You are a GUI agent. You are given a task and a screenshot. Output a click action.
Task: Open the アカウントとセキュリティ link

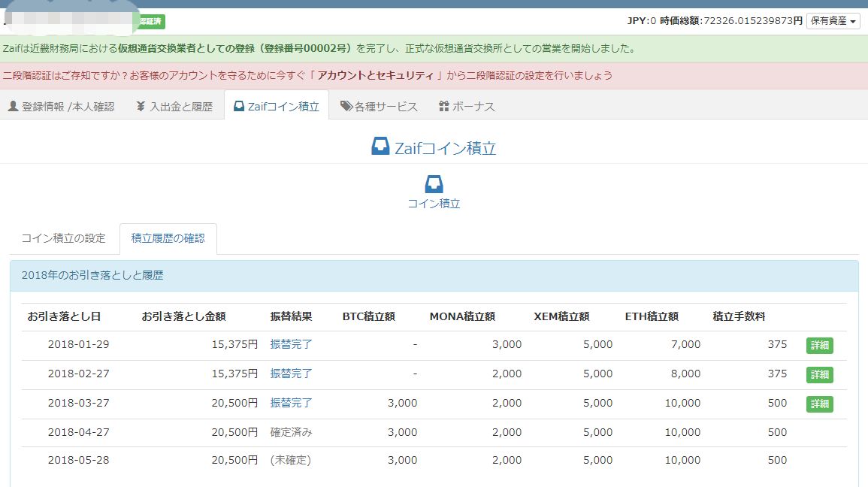click(x=375, y=75)
